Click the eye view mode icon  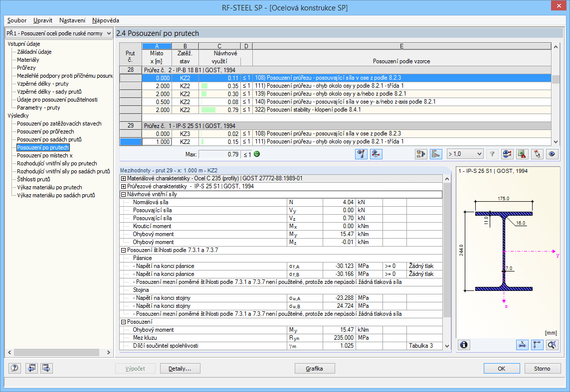(552, 154)
